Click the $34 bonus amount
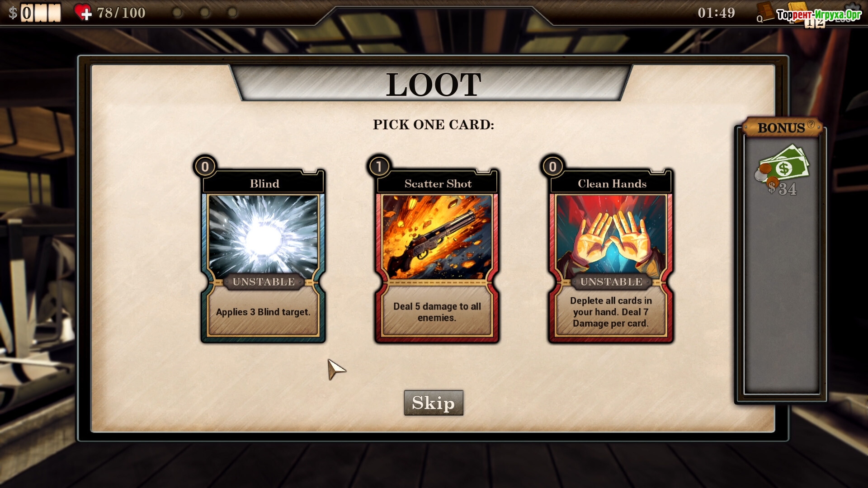This screenshot has height=488, width=868. pos(782,188)
